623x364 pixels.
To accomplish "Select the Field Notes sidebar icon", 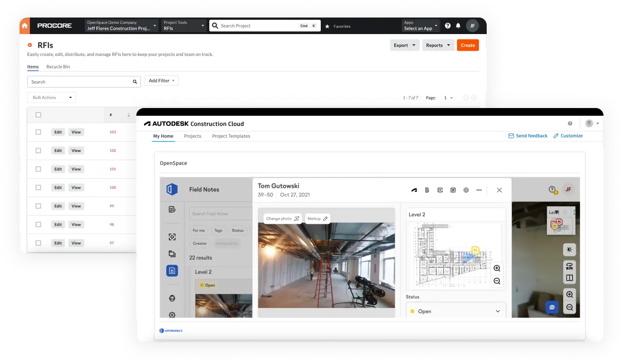I will coord(172,271).
